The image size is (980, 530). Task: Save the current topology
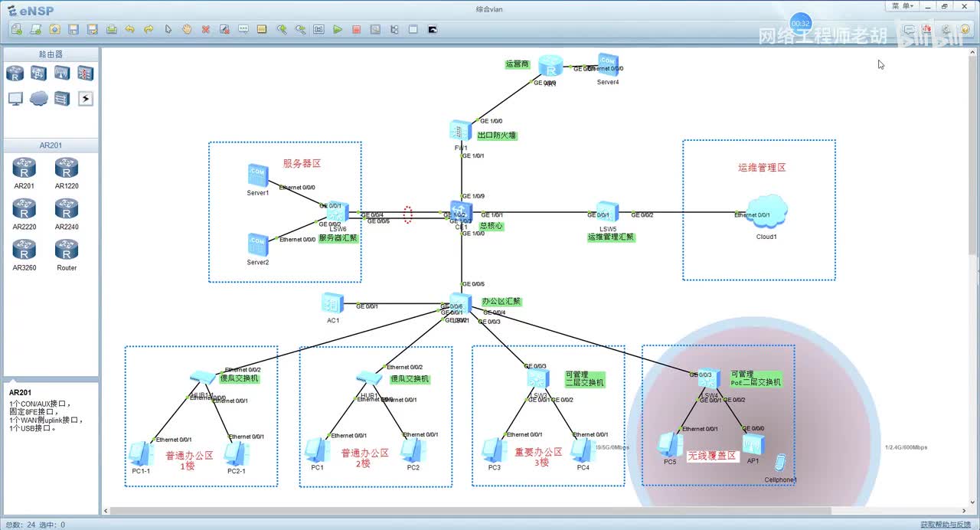73,29
